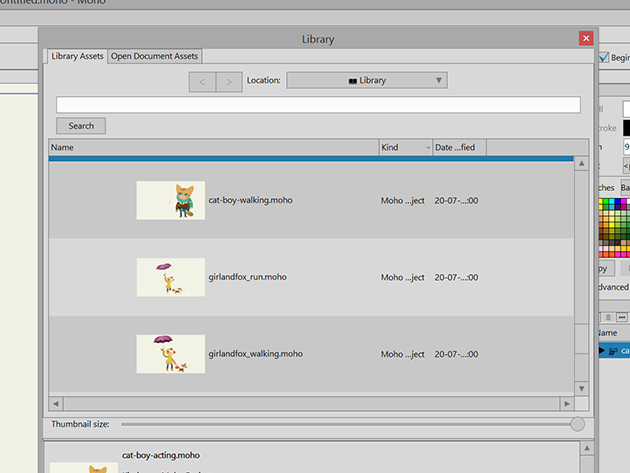
Task: Toggle the checkbox beside Begin in Moho window
Action: (603, 57)
